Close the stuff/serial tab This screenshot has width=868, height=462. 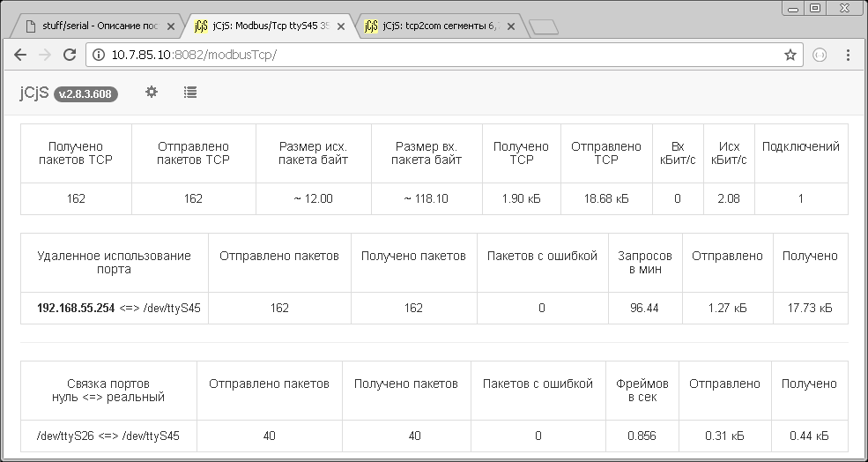pyautogui.click(x=171, y=26)
